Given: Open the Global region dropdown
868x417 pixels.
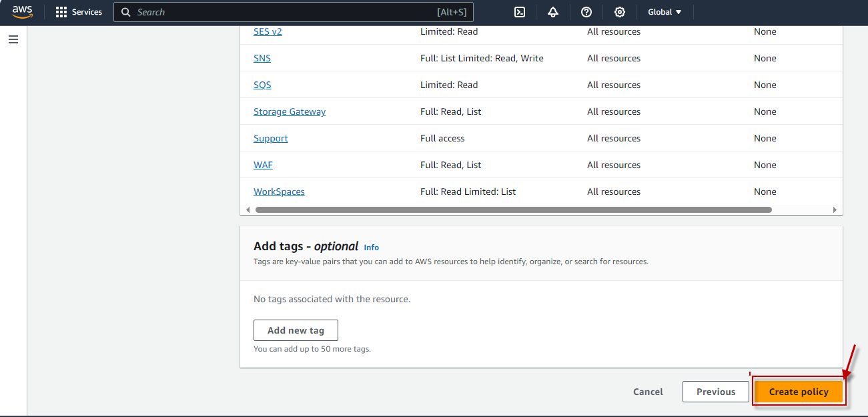Looking at the screenshot, I should (x=665, y=12).
